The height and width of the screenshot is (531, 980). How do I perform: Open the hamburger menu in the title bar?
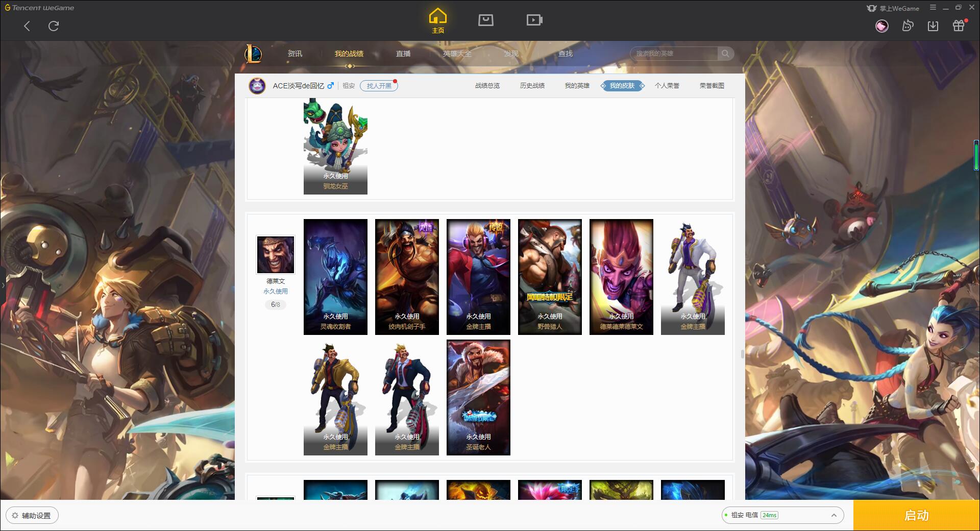click(933, 8)
